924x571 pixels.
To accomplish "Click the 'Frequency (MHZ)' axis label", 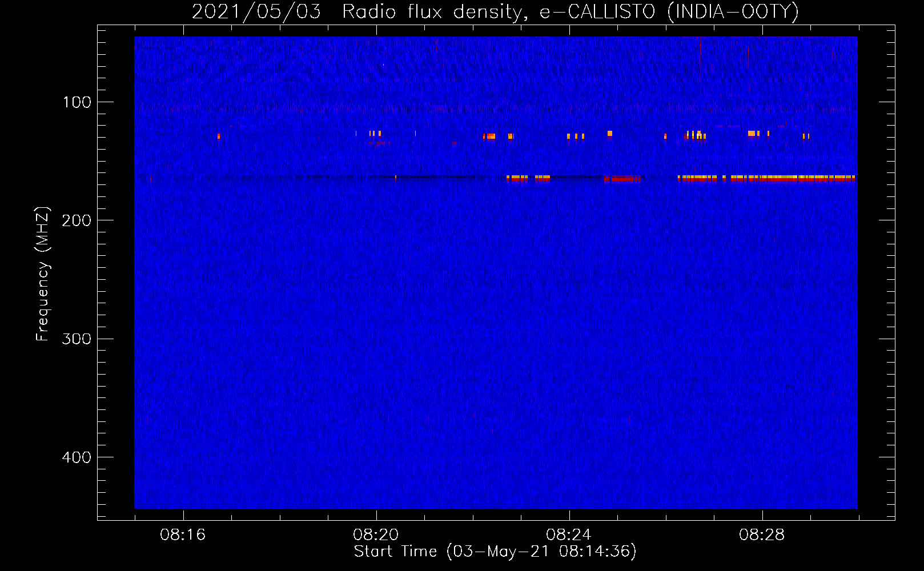I will (43, 274).
